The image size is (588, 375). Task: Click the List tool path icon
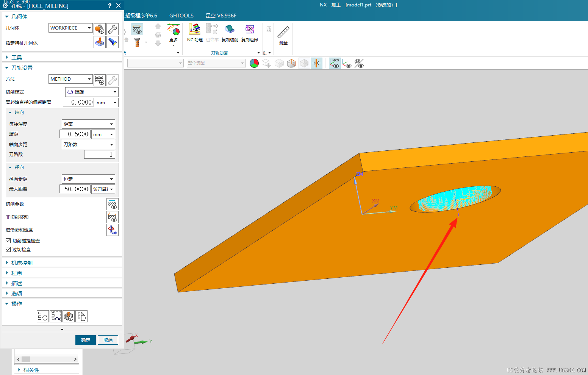coord(81,316)
